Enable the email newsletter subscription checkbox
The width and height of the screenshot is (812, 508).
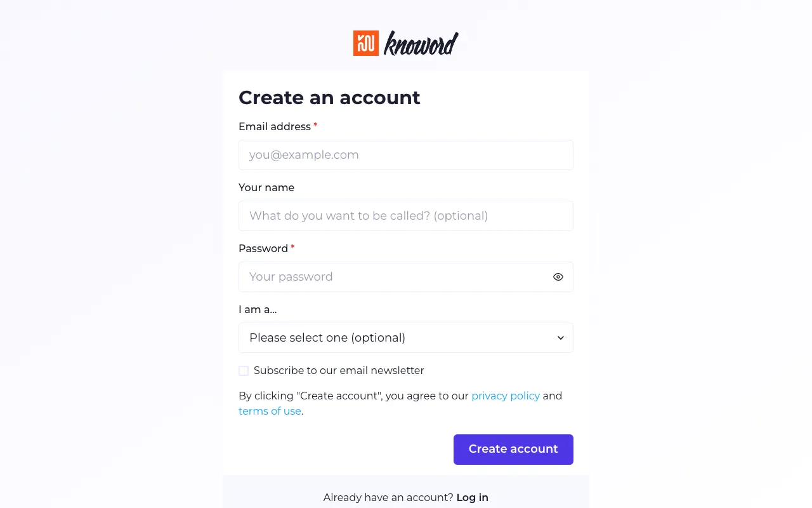pos(244,370)
